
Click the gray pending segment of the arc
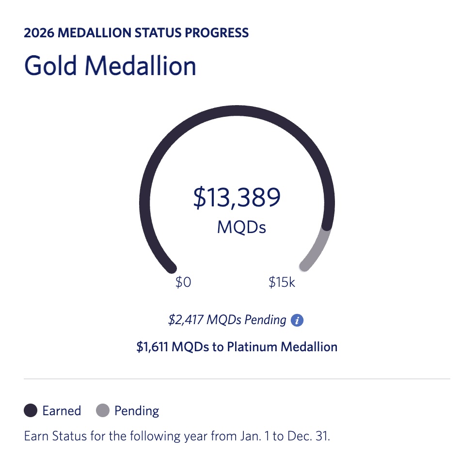[x=319, y=248]
